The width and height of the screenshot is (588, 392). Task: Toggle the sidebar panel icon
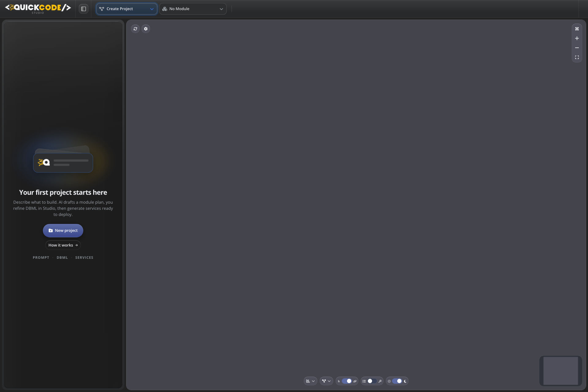83,9
